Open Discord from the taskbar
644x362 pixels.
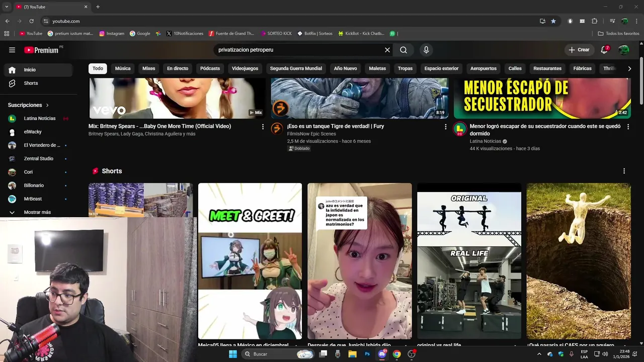pos(382,354)
